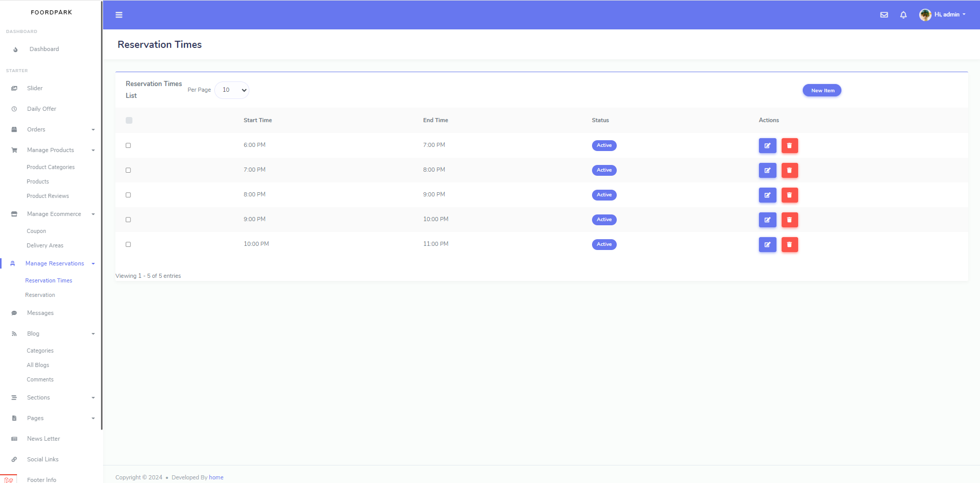The height and width of the screenshot is (483, 980).
Task: Collapse the Manage Reservations menu arrow
Action: [x=93, y=264]
